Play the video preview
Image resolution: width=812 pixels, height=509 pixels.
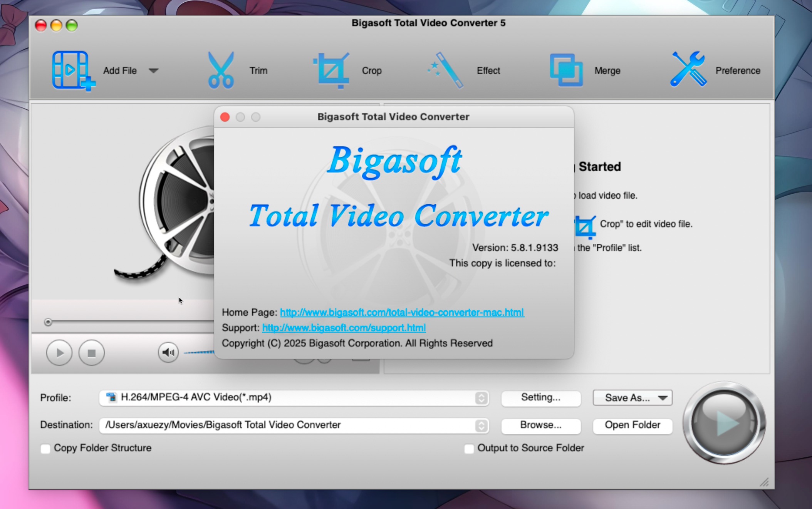[x=59, y=353]
